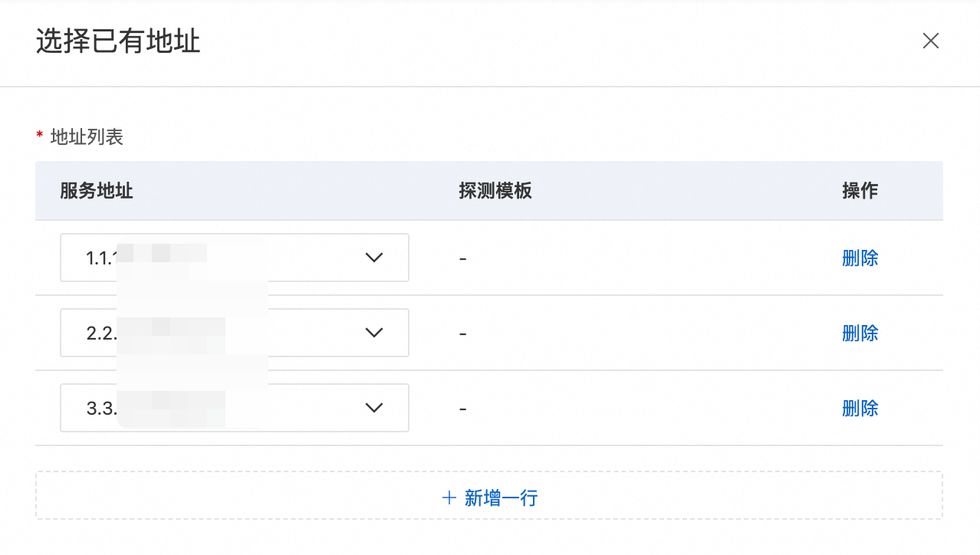The width and height of the screenshot is (980, 555).
Task: Delete the second address row
Action: coord(860,333)
